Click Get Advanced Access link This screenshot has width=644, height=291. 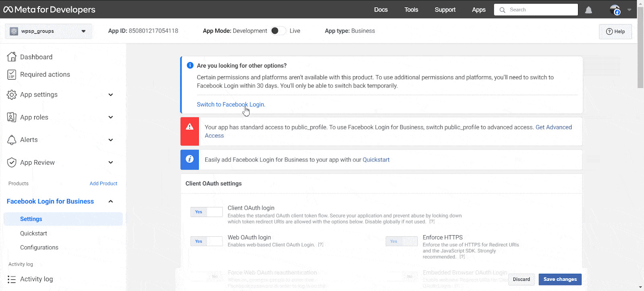[x=553, y=127]
